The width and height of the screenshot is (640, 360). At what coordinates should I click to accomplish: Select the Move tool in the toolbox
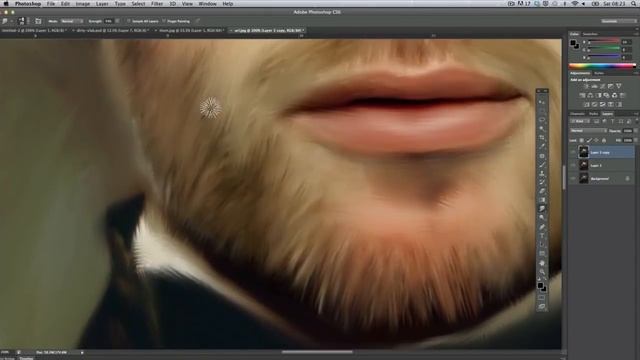pos(542,102)
